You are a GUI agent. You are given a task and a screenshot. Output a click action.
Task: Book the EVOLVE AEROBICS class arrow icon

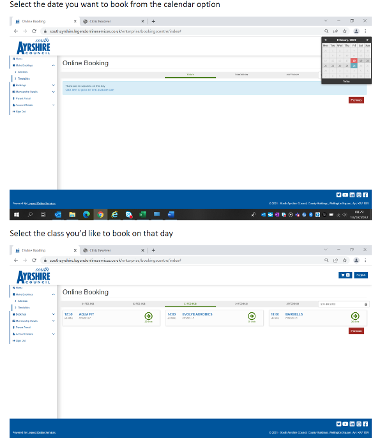tap(252, 316)
